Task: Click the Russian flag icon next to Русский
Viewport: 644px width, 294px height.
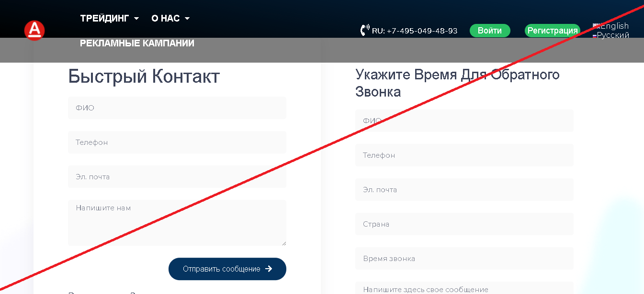Action: [595, 36]
